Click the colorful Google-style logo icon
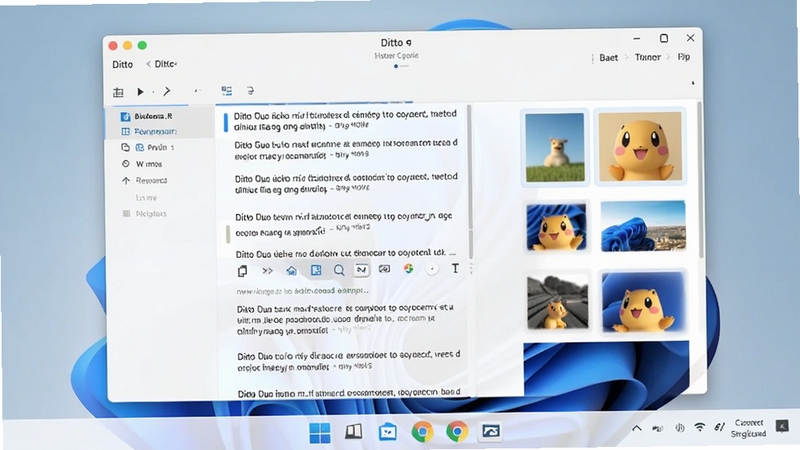The image size is (800, 450). (408, 269)
